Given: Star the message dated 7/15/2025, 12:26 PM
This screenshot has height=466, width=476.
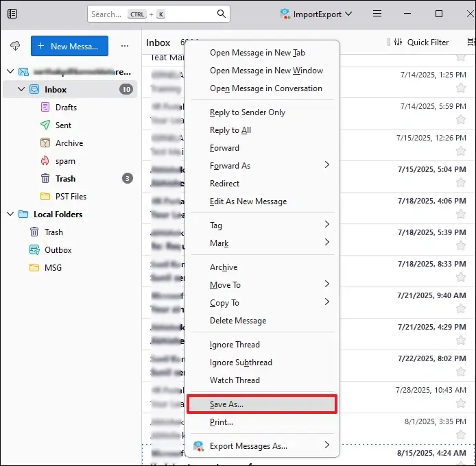Looking at the screenshot, I should tap(461, 151).
